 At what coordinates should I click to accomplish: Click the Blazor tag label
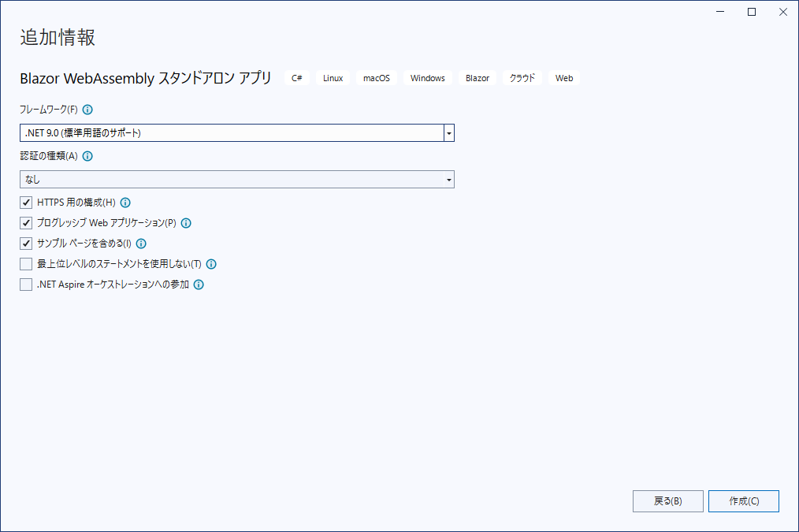(478, 78)
